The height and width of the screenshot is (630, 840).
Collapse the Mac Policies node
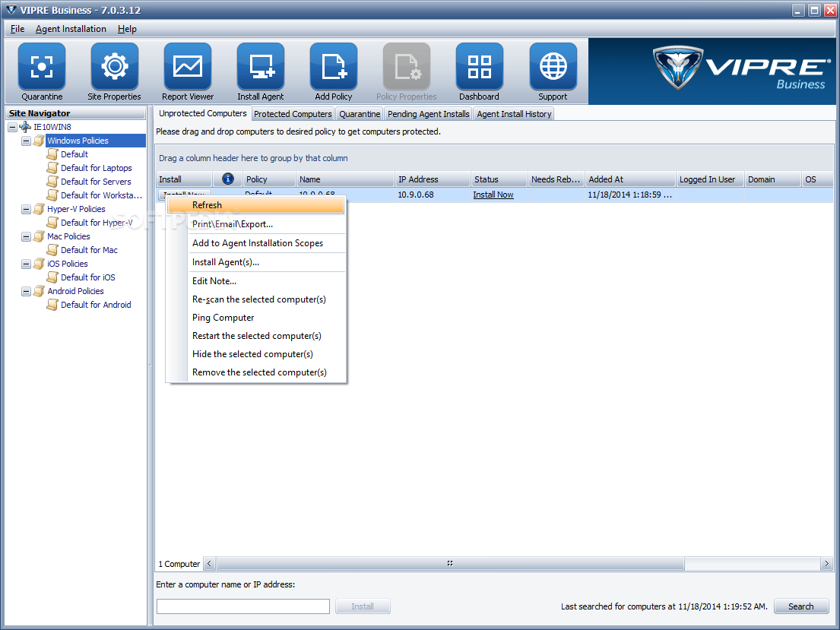pos(26,237)
